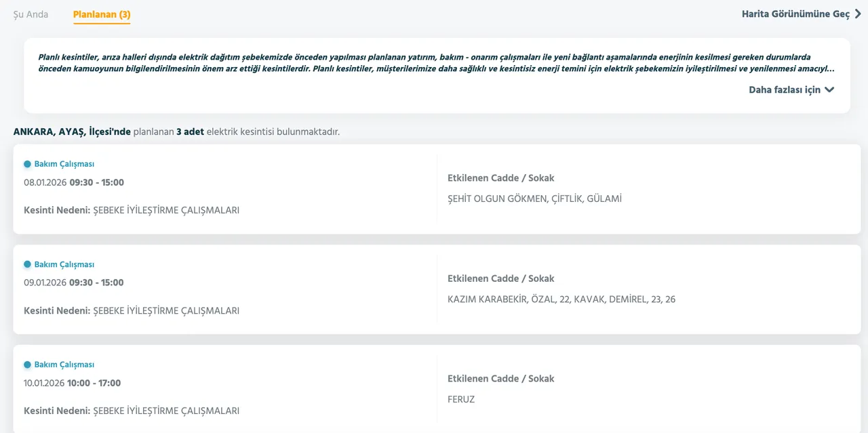Click the FERUZ street entry

tap(461, 399)
